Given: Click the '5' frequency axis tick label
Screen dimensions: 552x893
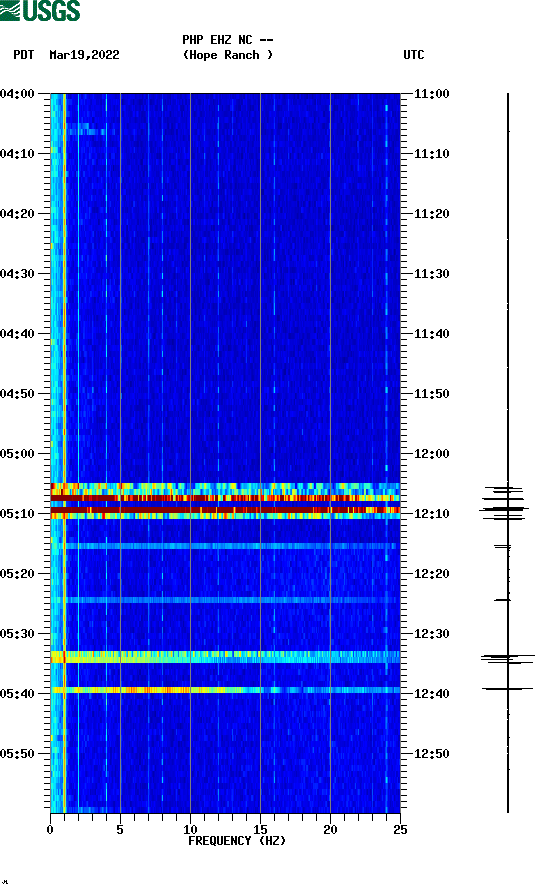Looking at the screenshot, I should point(120,830).
